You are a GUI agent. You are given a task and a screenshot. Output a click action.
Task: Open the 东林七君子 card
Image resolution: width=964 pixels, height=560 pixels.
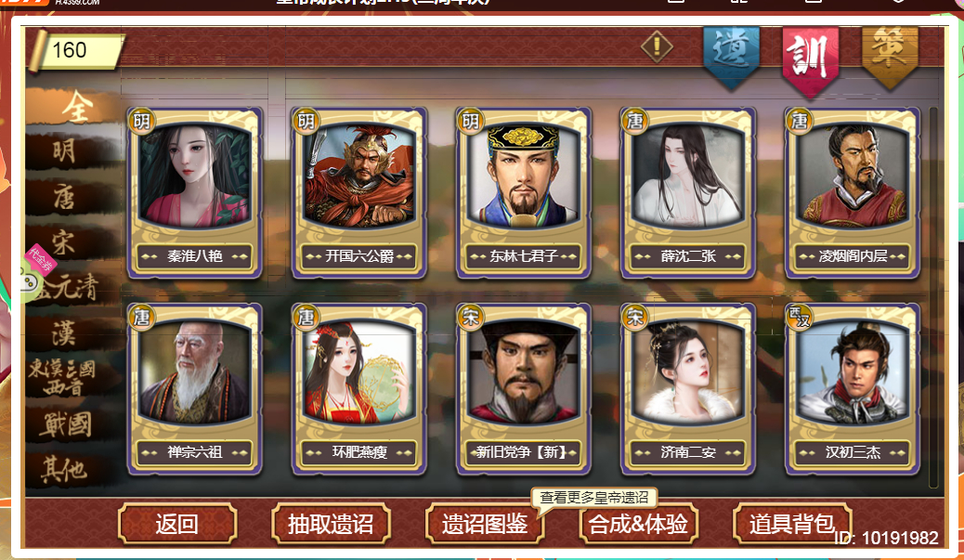(x=523, y=192)
